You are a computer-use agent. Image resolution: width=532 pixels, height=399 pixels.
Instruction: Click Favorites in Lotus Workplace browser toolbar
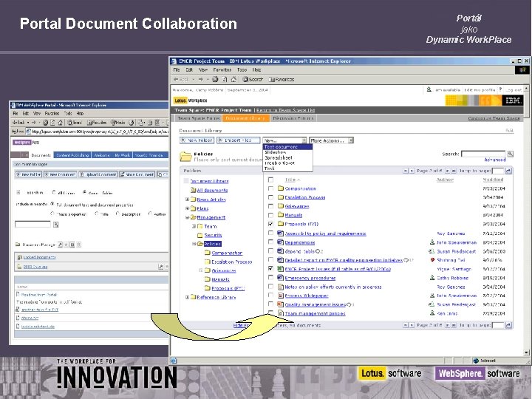coord(282,79)
